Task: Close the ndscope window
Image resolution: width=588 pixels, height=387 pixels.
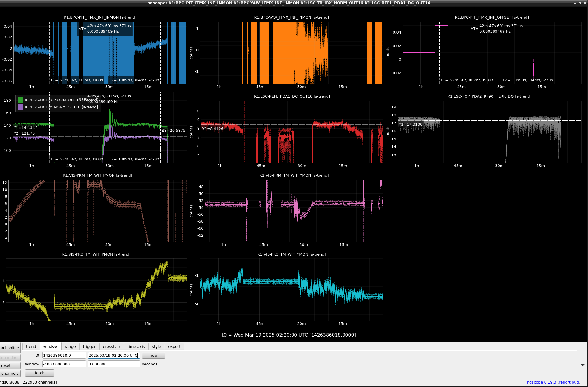Action: point(585,3)
